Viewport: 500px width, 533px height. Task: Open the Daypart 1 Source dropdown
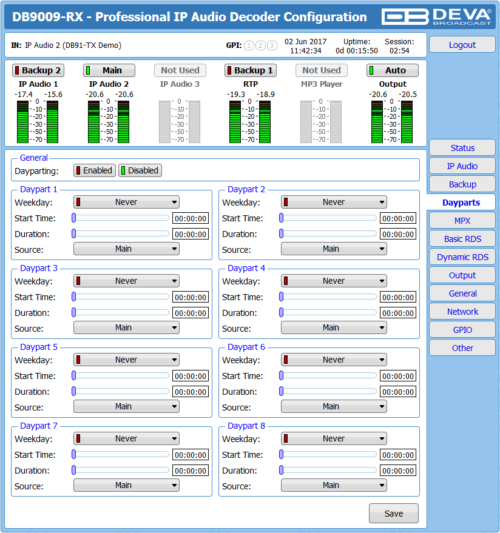(126, 249)
